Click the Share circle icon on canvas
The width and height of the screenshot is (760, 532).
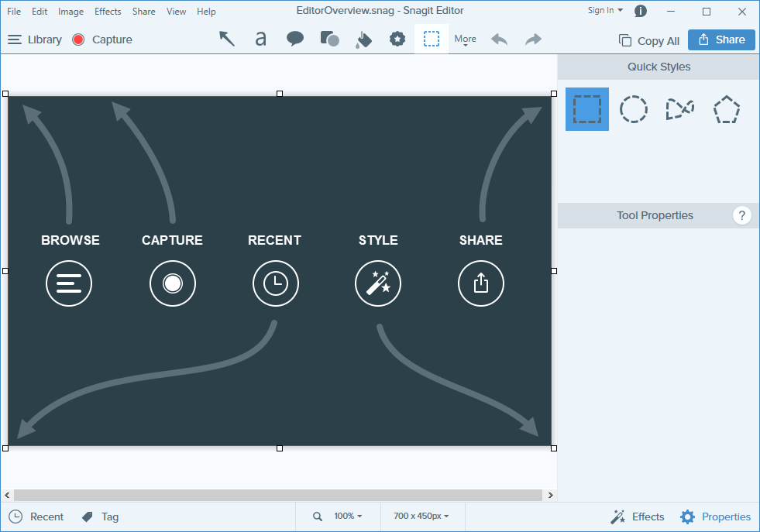click(481, 283)
